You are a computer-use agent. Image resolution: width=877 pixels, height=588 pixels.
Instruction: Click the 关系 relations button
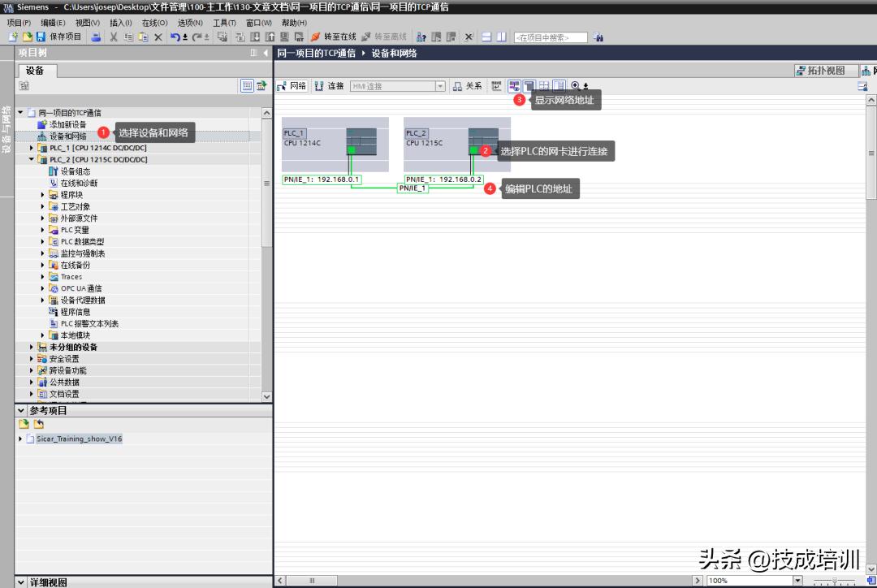[467, 85]
